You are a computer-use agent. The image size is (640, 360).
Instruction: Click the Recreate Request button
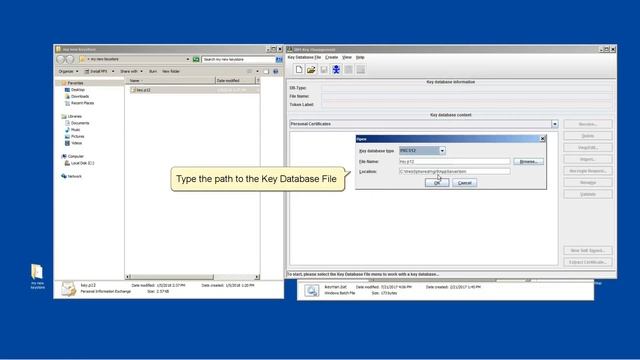pos(588,171)
